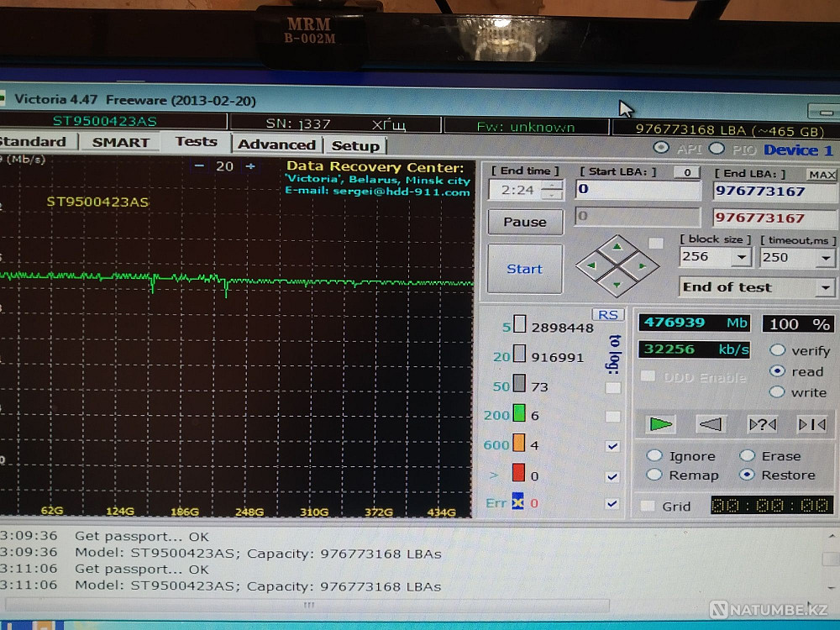This screenshot has width=840, height=630.
Task: Click the orange 600 ms color swatch
Action: pos(518,443)
